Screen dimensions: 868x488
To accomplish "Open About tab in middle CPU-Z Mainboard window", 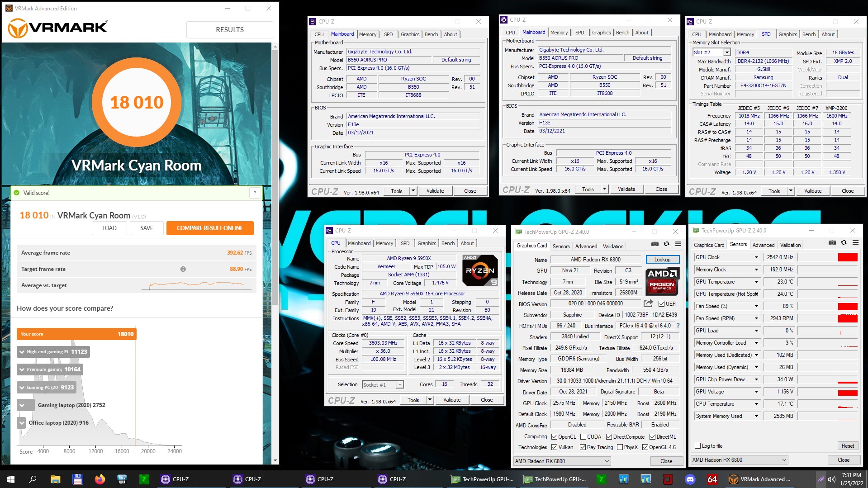I will (x=641, y=32).
